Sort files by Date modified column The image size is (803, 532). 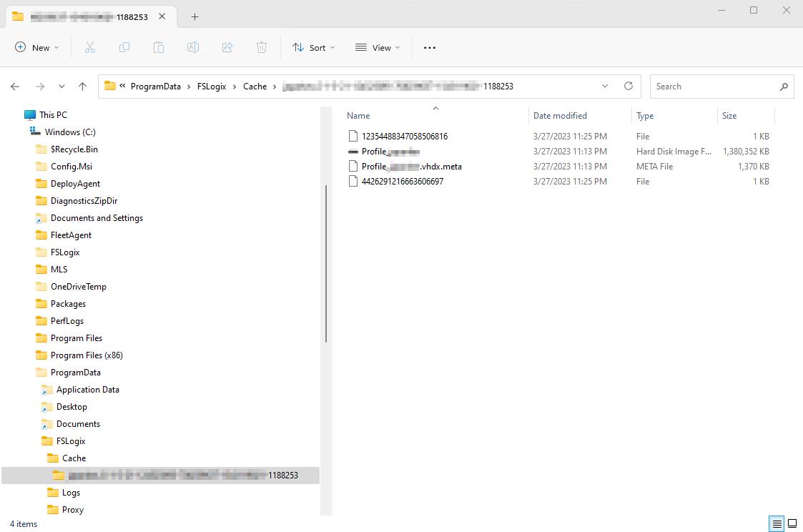[x=560, y=115]
